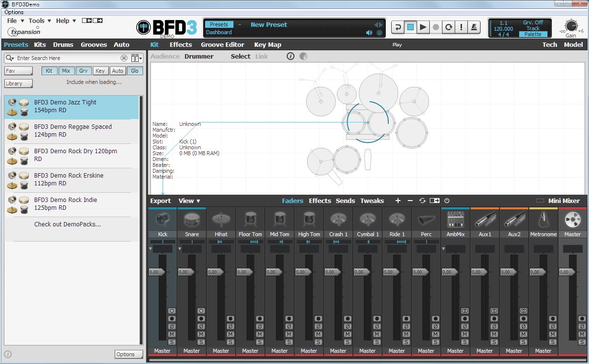Open the Effects main tab
Viewport: 589px width, 364px height.
click(181, 44)
